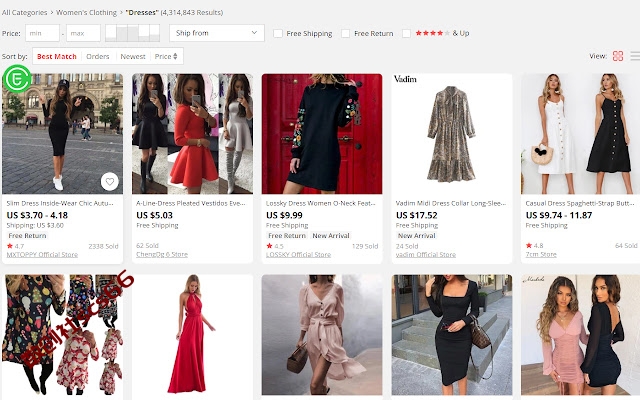Screen dimensions: 640x400
Task: Click the price range histogram bar
Action: [x=132, y=33]
